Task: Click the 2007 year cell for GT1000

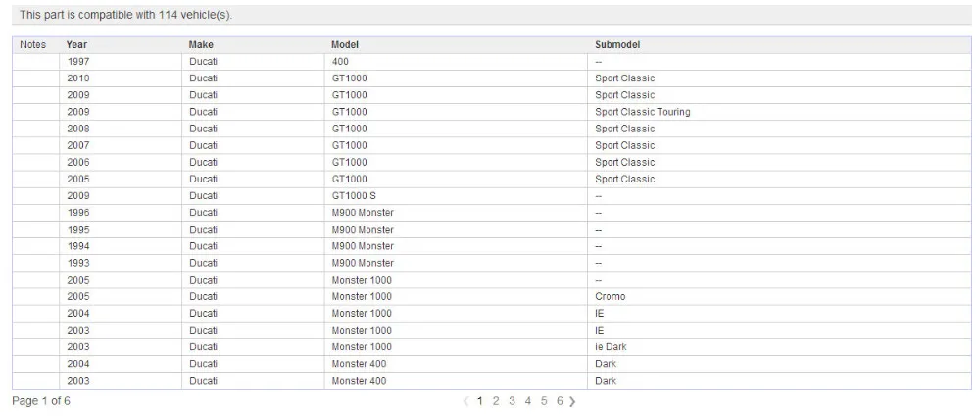Action: coord(78,146)
